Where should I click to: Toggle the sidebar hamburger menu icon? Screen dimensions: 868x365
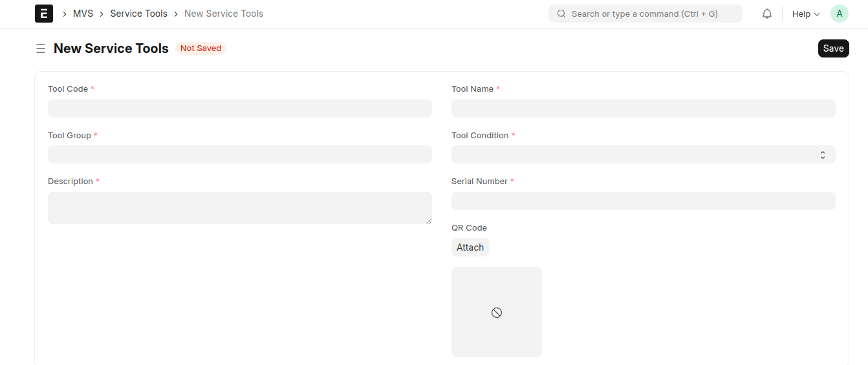[41, 48]
